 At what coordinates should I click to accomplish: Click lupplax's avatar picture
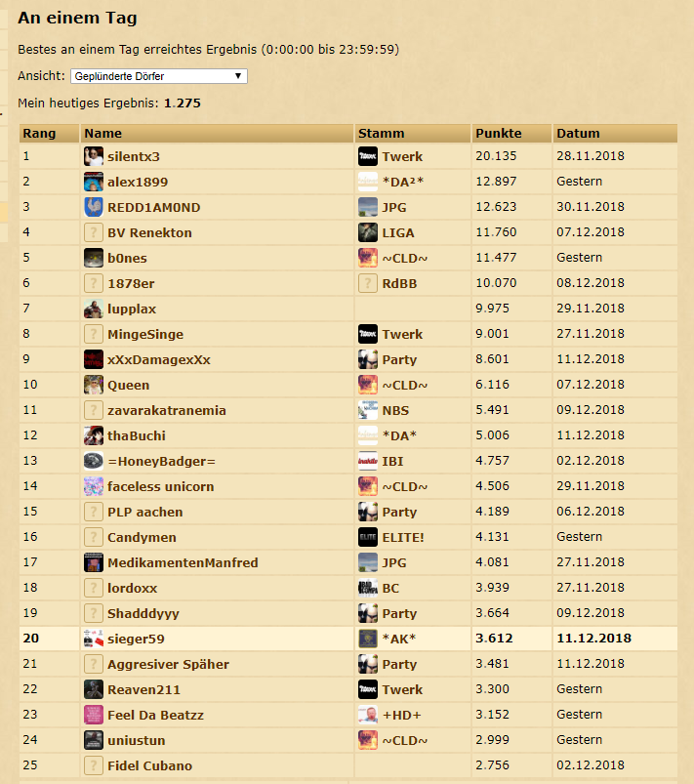[x=94, y=309]
